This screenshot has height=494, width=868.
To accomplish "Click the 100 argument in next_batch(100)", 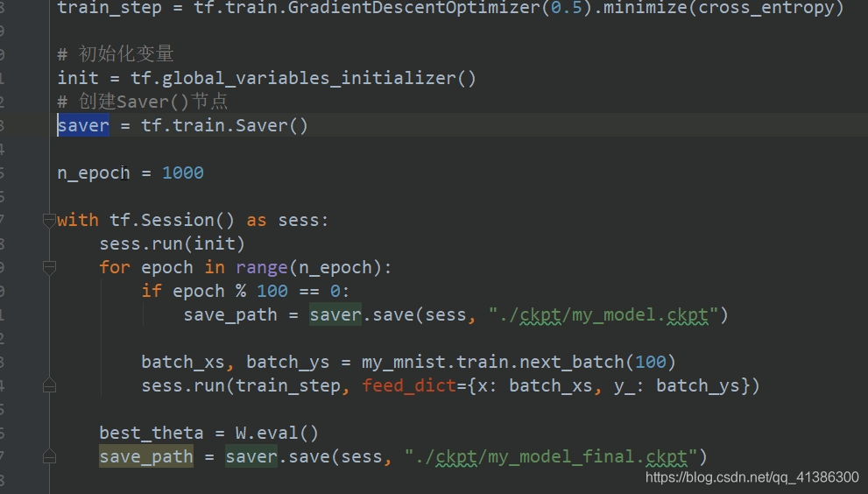I will pyautogui.click(x=651, y=363).
